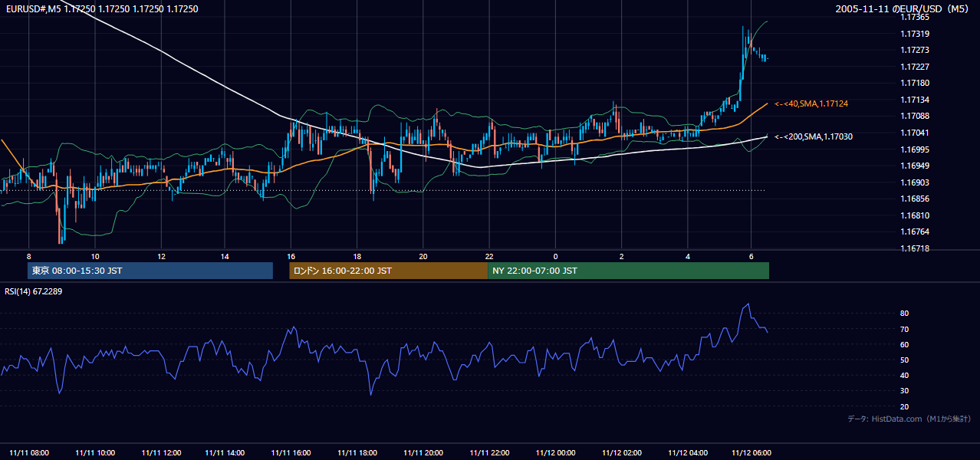
Task: Click price level 1.17134 on axis
Action: pyautogui.click(x=916, y=100)
